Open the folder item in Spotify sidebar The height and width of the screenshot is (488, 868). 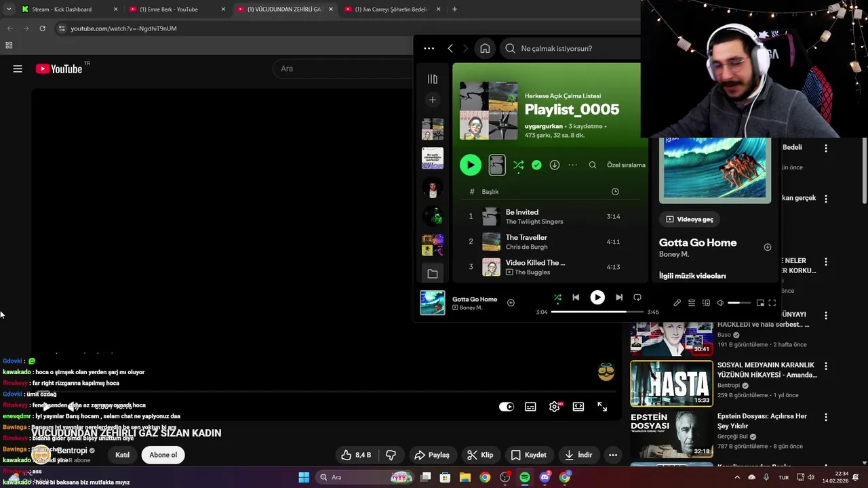(x=433, y=274)
